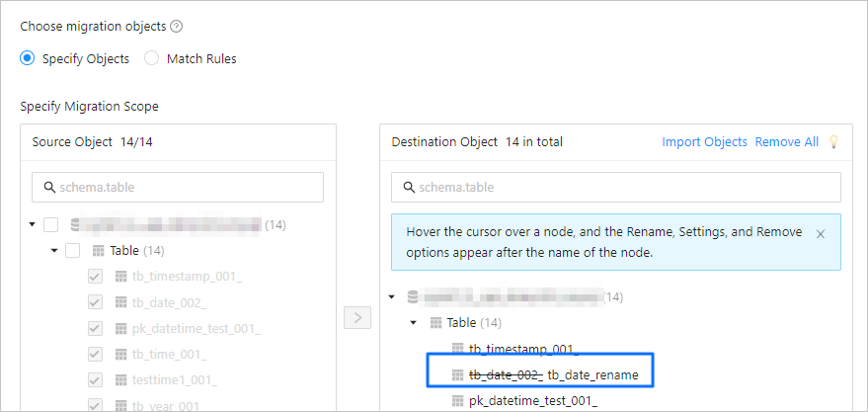
Task: Select the Match Rules radio button
Action: click(152, 58)
